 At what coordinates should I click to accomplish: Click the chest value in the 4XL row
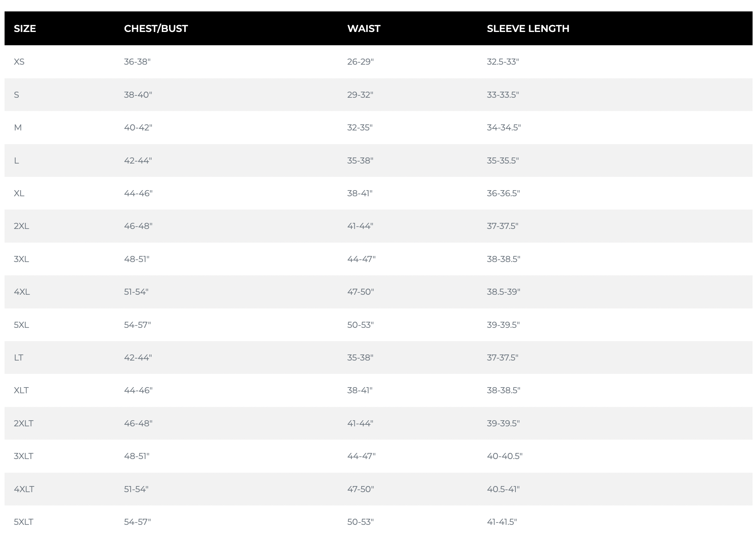click(136, 292)
